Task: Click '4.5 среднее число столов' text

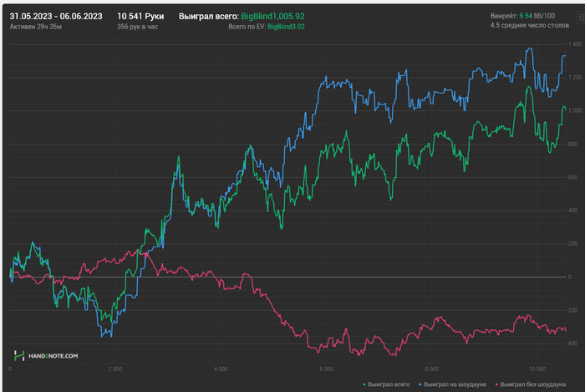Action: click(531, 26)
